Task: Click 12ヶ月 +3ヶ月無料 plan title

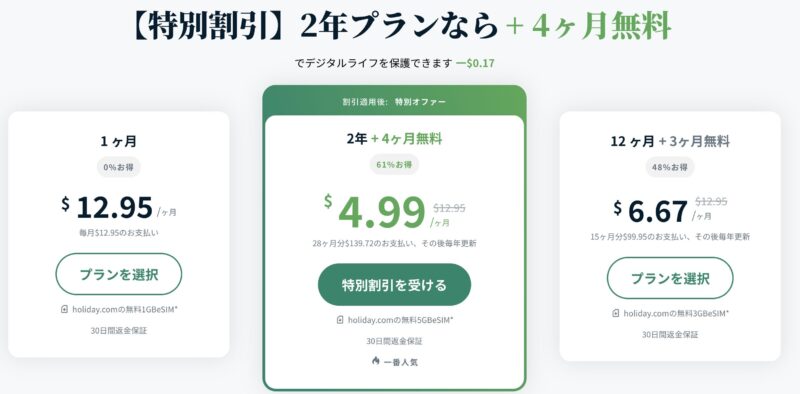Action: point(670,141)
